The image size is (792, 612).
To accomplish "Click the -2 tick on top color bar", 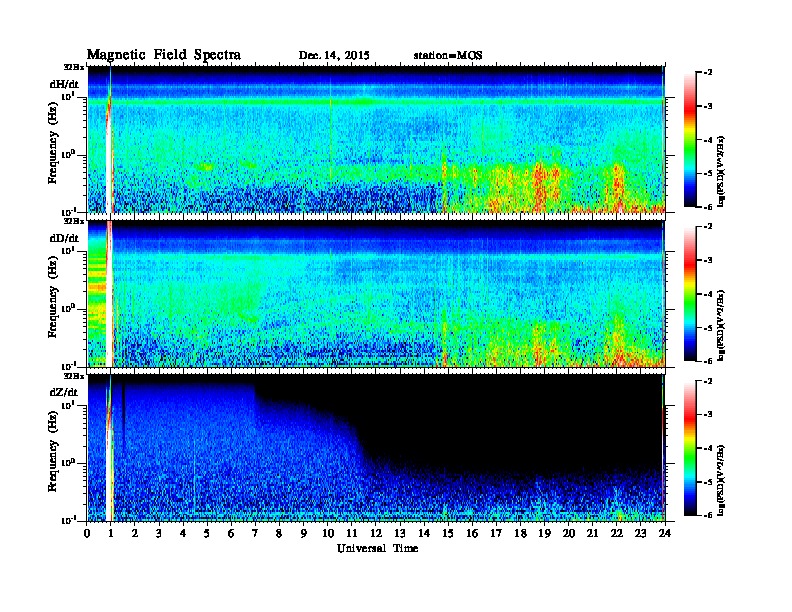I will [x=708, y=73].
